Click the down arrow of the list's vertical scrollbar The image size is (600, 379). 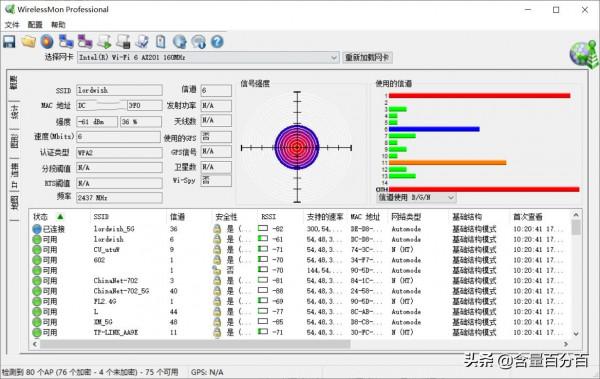point(576,334)
